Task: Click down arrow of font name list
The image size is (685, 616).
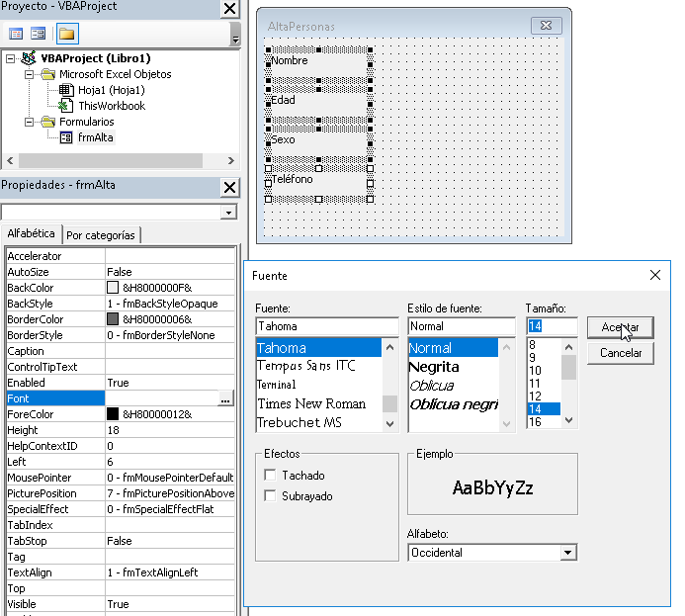Action: (390, 423)
